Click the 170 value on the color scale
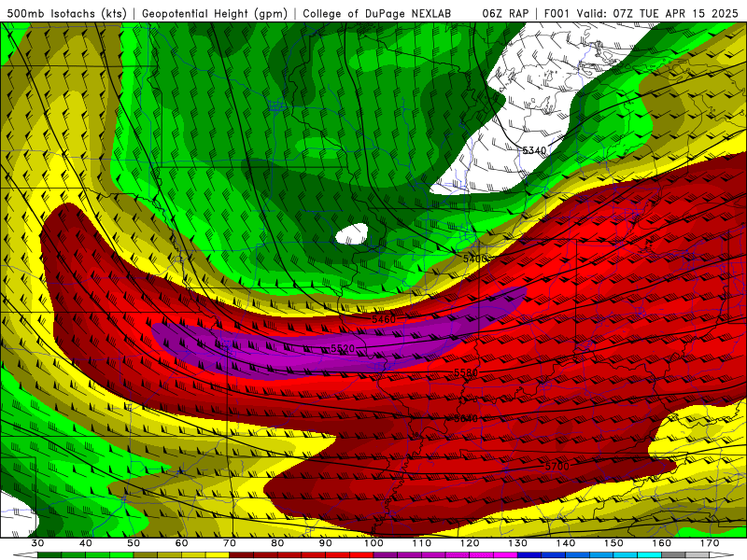Viewport: 747px width, 560px height. click(710, 543)
